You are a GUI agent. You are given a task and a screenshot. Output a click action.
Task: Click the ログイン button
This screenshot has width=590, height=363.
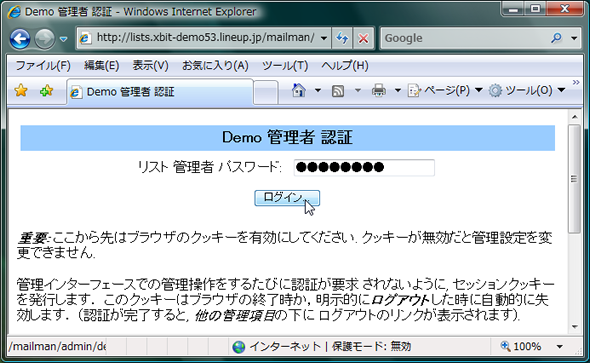[x=287, y=198]
